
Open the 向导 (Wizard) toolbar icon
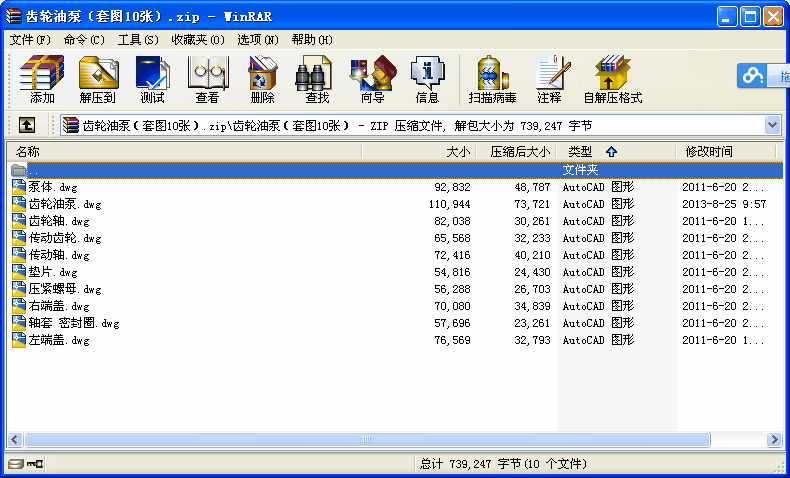373,73
